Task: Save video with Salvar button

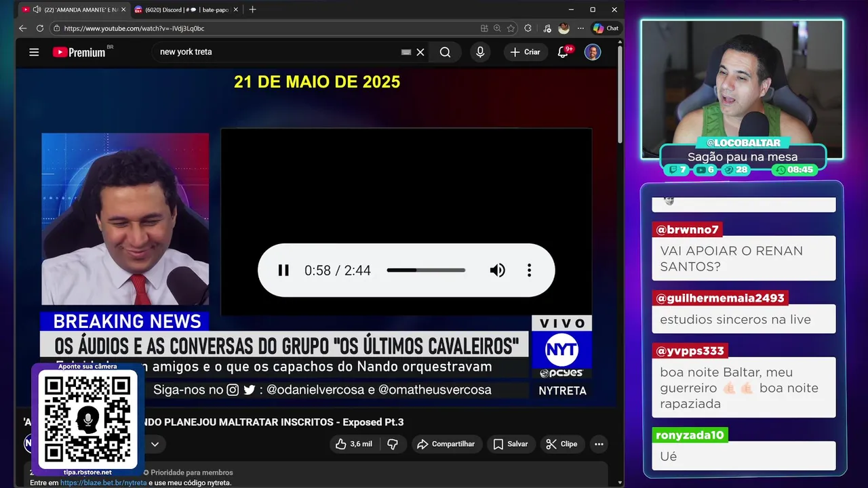Action: point(511,444)
